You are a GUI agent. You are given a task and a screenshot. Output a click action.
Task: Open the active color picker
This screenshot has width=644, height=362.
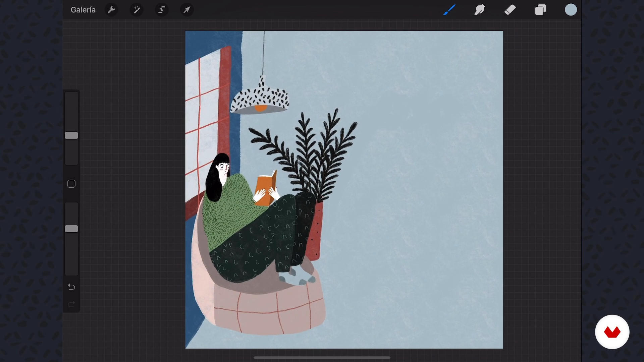[x=571, y=10]
